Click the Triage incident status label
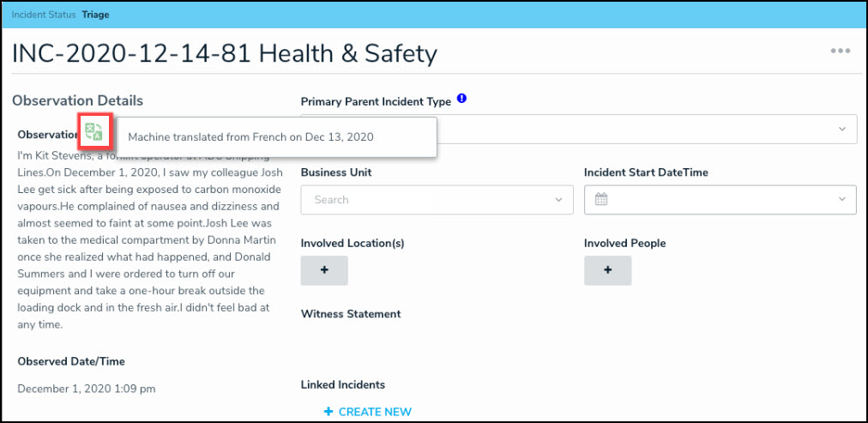This screenshot has height=423, width=868. click(95, 15)
